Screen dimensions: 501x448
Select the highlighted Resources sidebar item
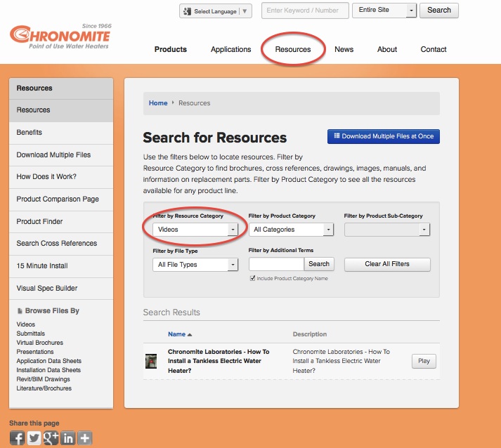coord(61,110)
